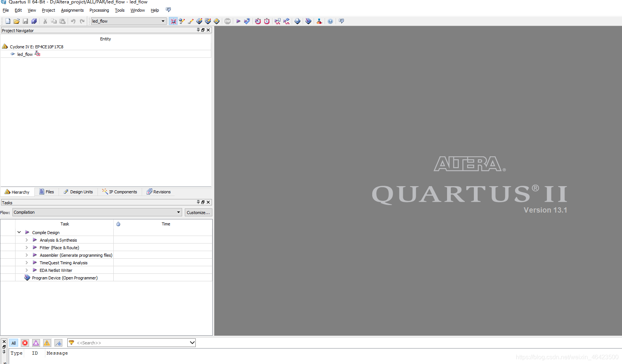622x364 pixels.
Task: Open the Assignments menu
Action: [x=72, y=10]
